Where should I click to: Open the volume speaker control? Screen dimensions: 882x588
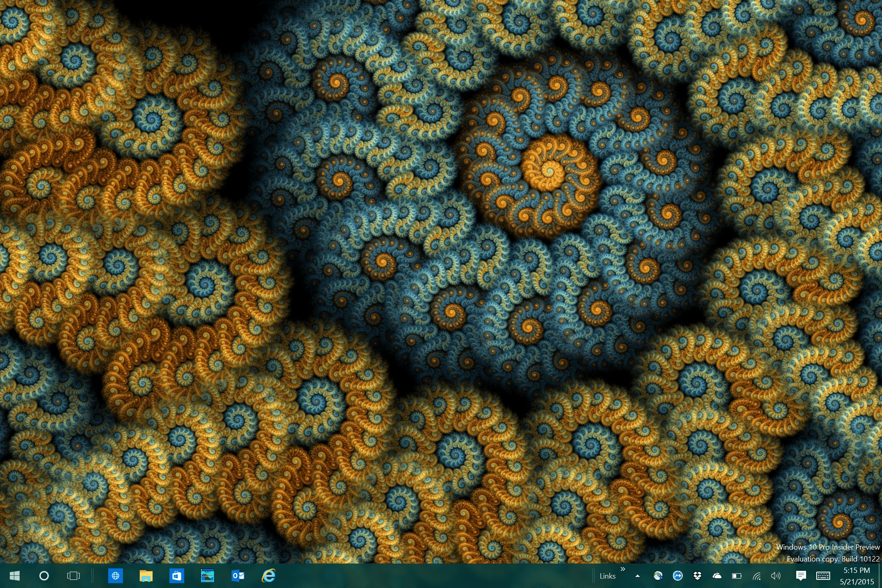click(x=776, y=576)
